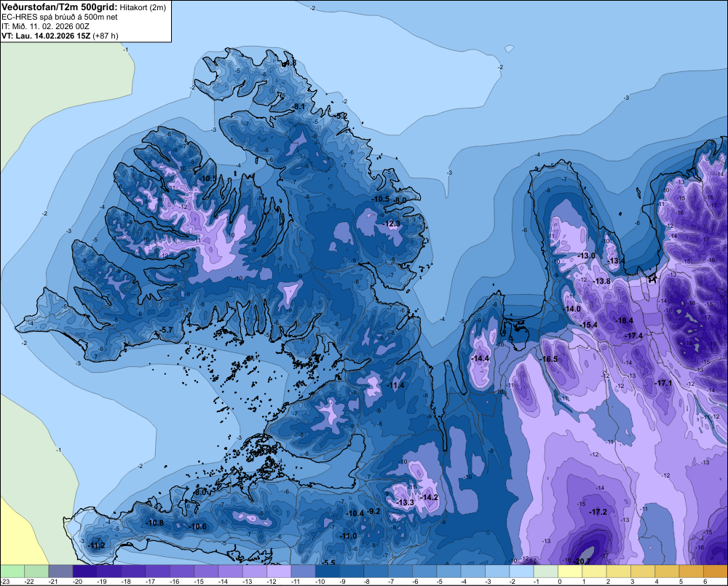Click the -8.1 temperature reading
Image resolution: width=728 pixels, height=586 pixels.
(x=298, y=107)
